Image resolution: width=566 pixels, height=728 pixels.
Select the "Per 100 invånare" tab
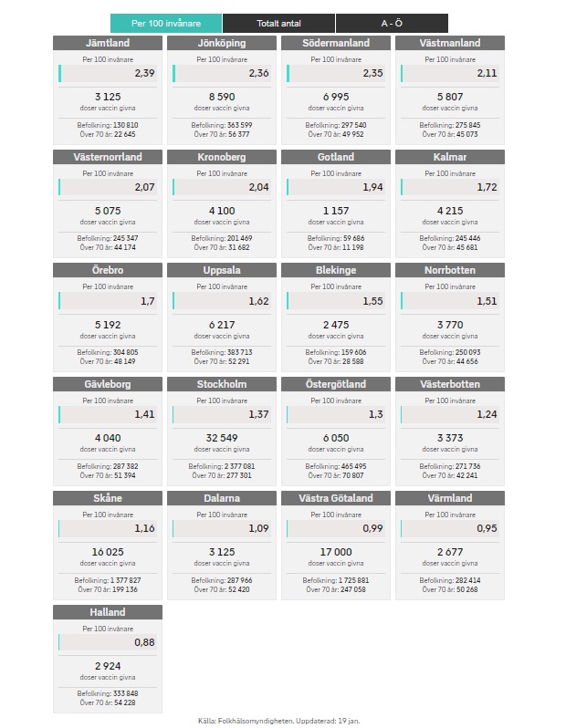(x=165, y=23)
